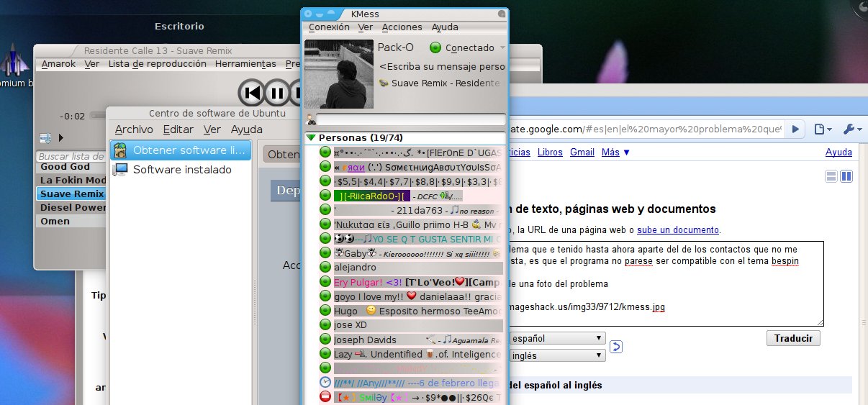Open the Editar menu in Software Center

[x=178, y=129]
